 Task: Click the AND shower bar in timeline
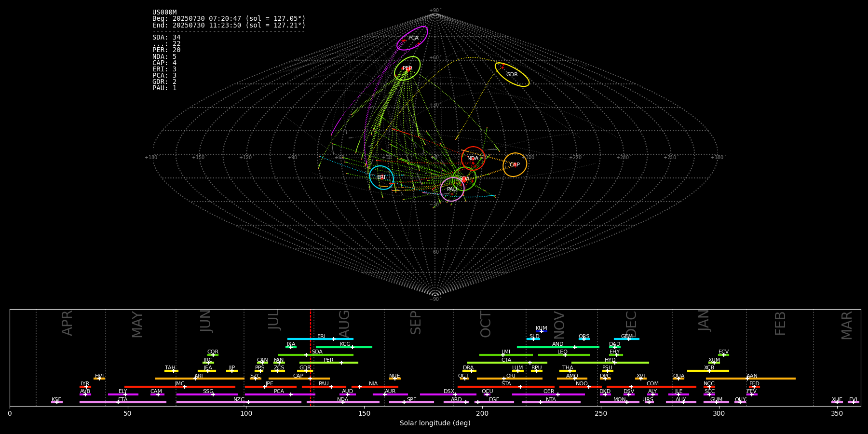pyautogui.click(x=558, y=347)
